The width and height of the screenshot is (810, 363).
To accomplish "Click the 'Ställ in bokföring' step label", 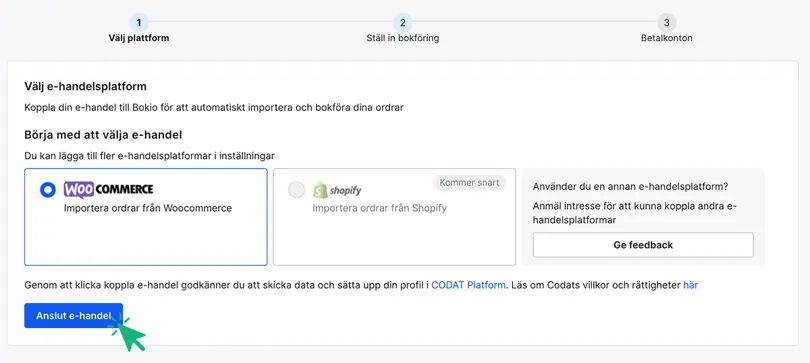I will (402, 38).
